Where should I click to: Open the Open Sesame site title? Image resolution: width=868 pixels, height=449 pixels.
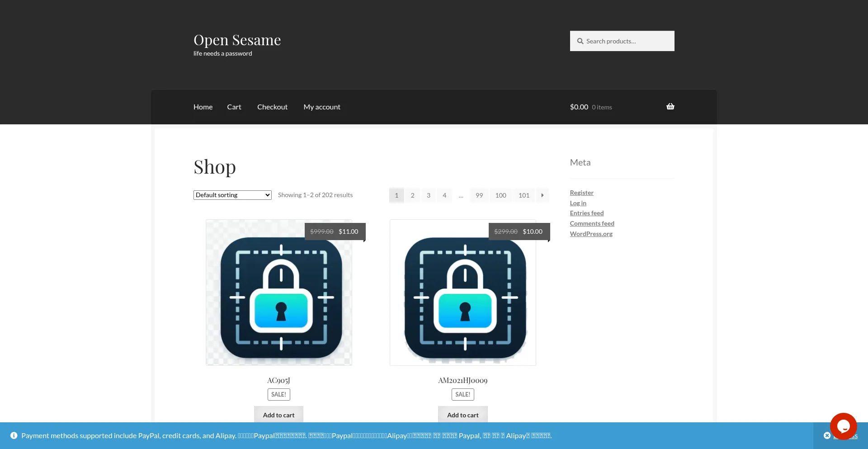(237, 40)
